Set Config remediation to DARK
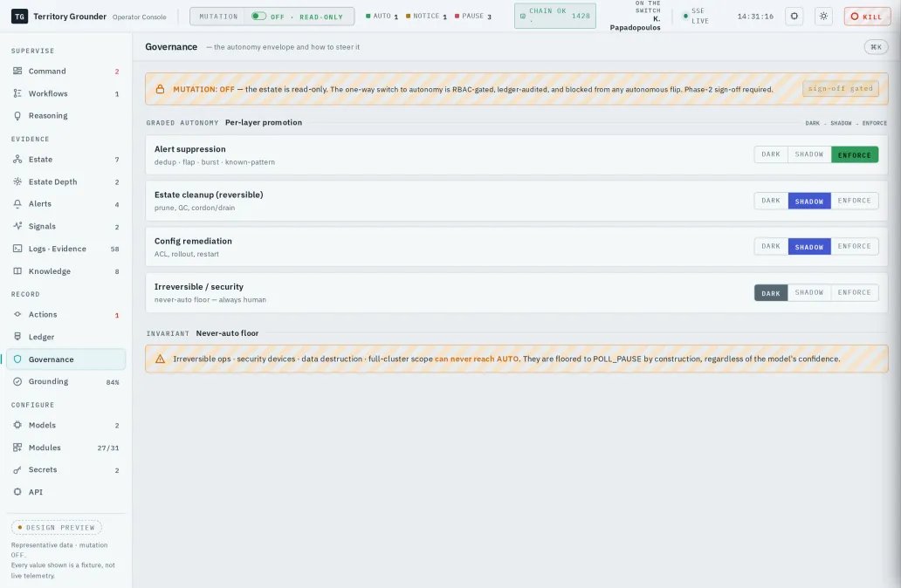The width and height of the screenshot is (901, 588). pos(771,246)
